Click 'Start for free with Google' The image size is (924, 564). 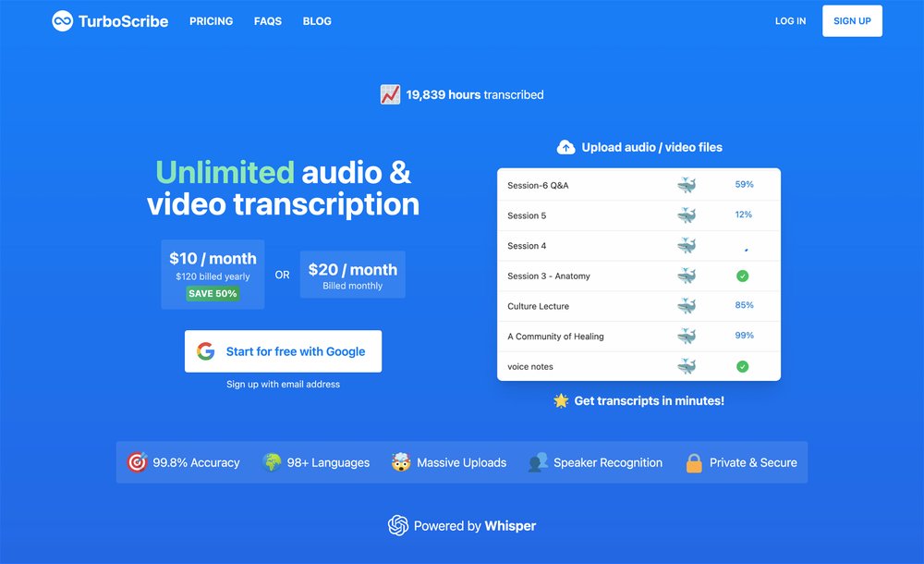point(284,351)
